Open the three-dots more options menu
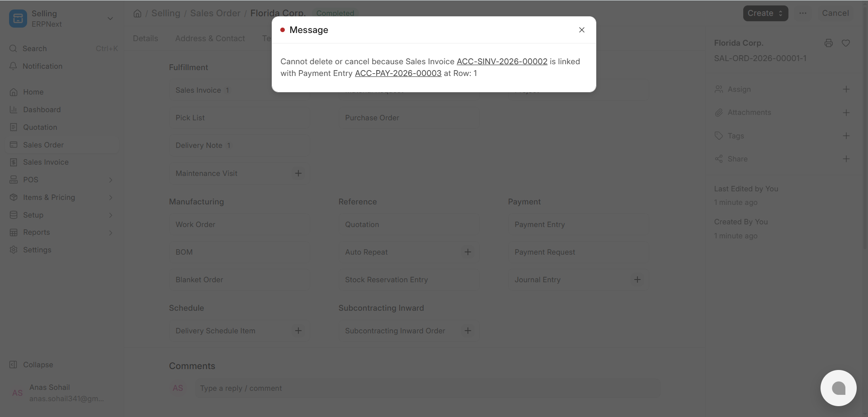 [x=803, y=14]
